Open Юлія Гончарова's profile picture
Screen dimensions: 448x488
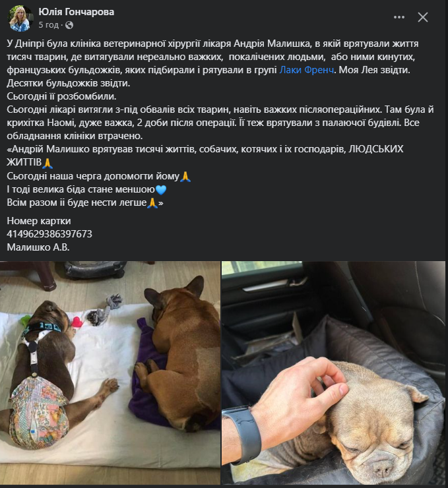click(x=20, y=18)
